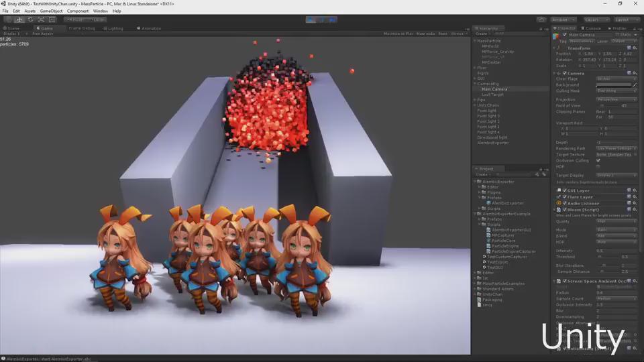
Task: Select the Hand tool in toolbar
Action: point(9,19)
